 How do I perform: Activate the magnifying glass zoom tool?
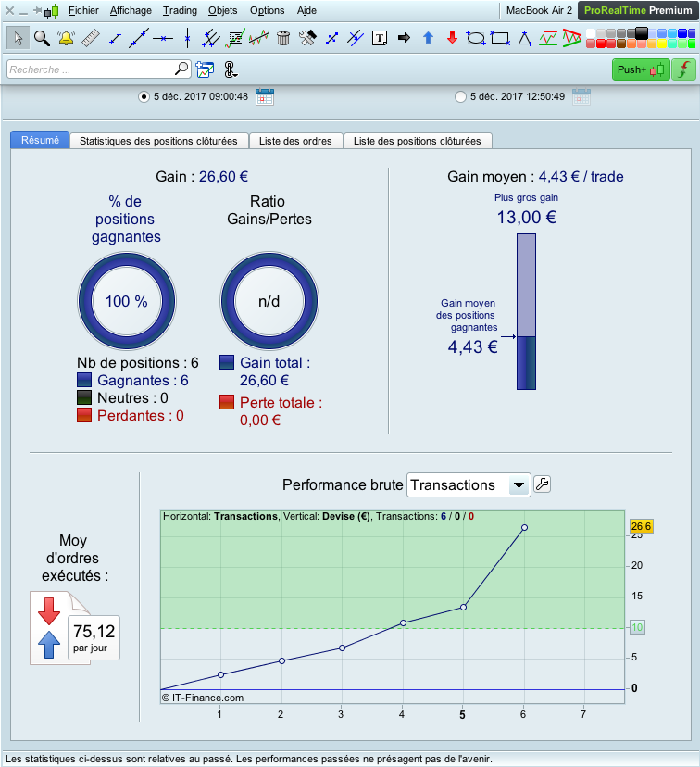[42, 38]
